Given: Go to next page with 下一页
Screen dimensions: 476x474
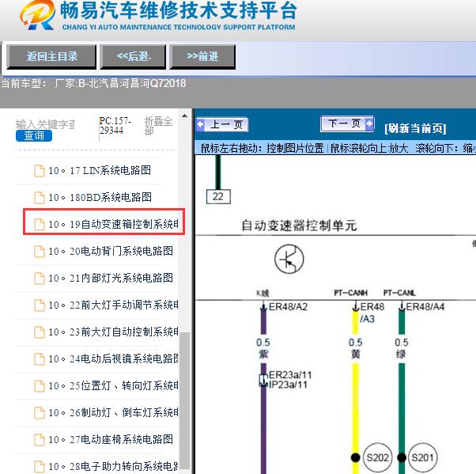Looking at the screenshot, I should click(x=347, y=123).
